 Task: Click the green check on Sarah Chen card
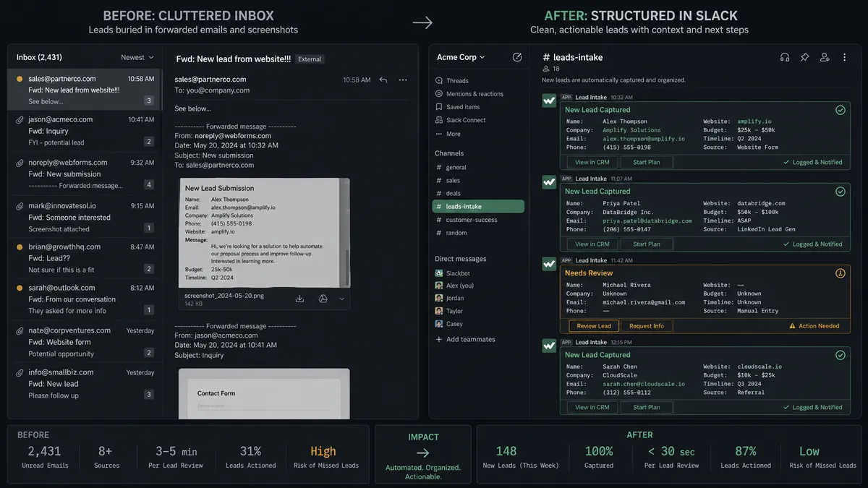point(840,355)
